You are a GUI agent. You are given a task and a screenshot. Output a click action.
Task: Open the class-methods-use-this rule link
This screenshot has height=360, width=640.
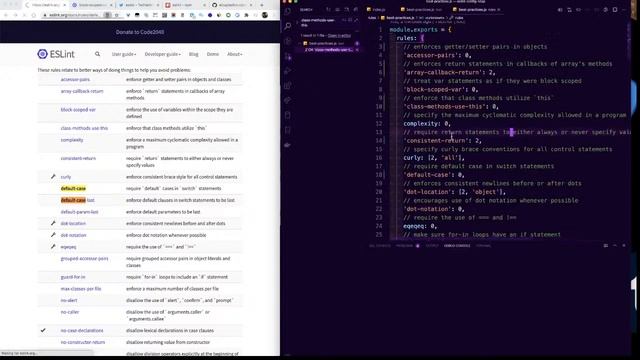pos(84,128)
